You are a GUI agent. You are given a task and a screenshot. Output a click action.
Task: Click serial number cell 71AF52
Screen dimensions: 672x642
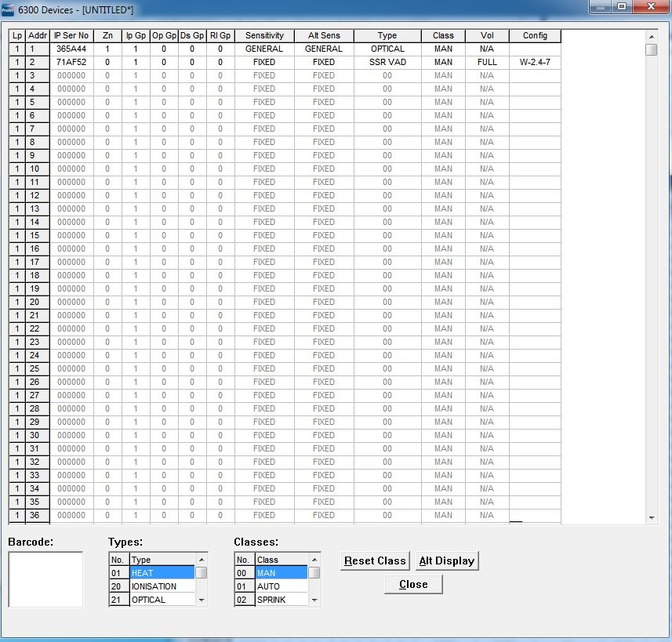pyautogui.click(x=71, y=62)
